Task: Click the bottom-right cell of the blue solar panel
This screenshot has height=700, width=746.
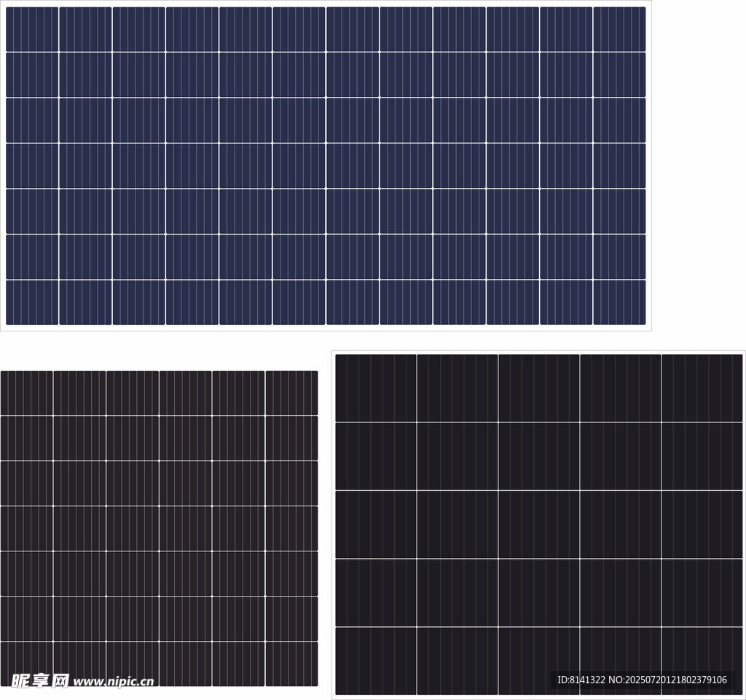Action: click(x=619, y=302)
